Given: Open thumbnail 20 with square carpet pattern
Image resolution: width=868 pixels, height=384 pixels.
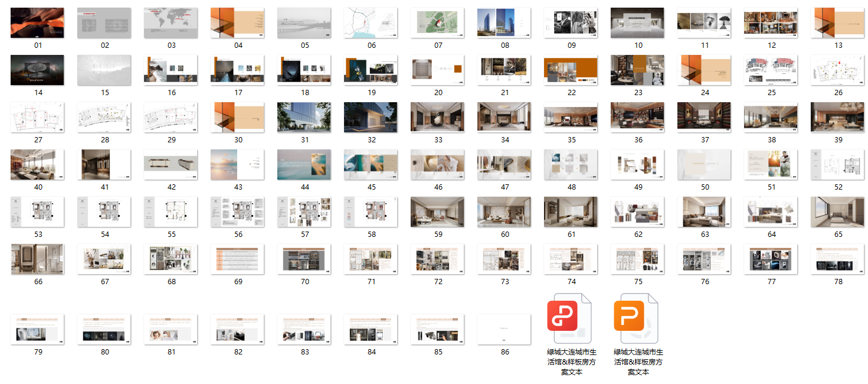Looking at the screenshot, I should point(438,70).
